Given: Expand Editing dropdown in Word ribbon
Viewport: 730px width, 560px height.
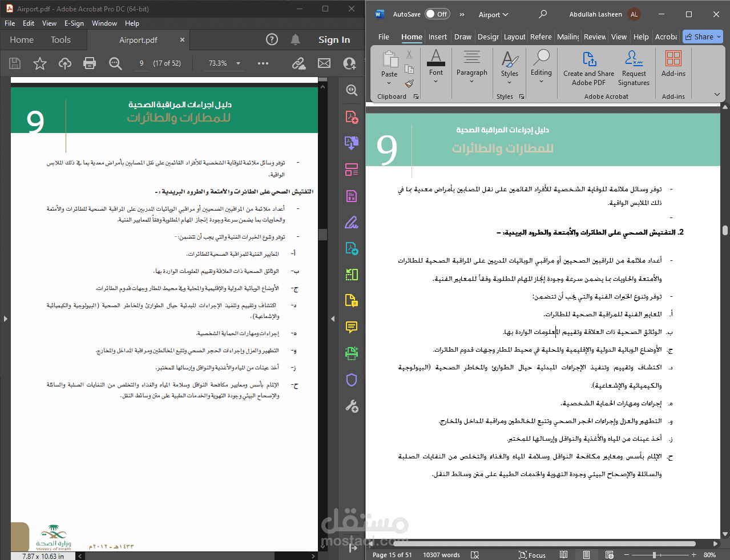Looking at the screenshot, I should click(x=541, y=82).
